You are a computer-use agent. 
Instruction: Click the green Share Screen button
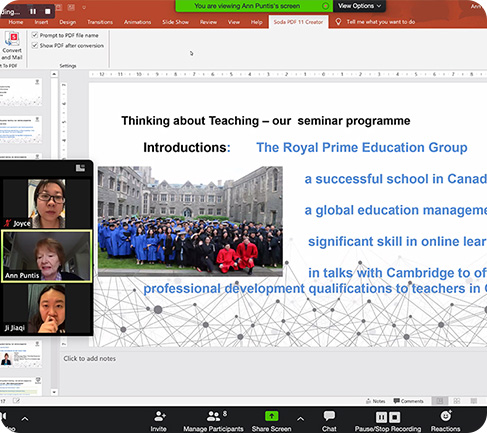[x=271, y=421]
